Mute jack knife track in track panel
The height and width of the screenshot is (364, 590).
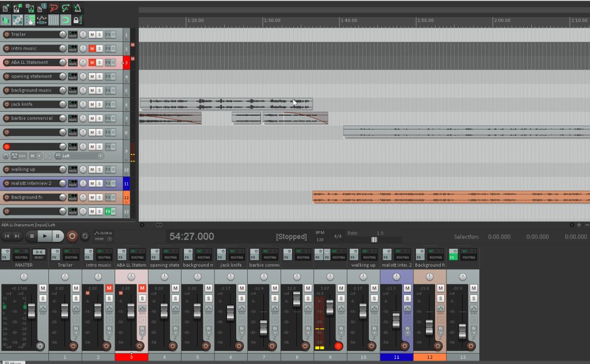(x=92, y=104)
